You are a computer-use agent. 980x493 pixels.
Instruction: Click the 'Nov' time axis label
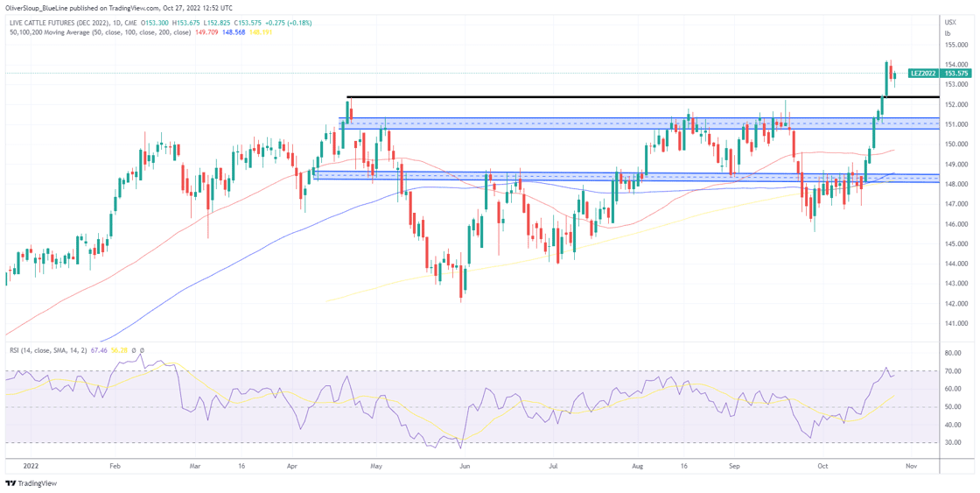911,467
